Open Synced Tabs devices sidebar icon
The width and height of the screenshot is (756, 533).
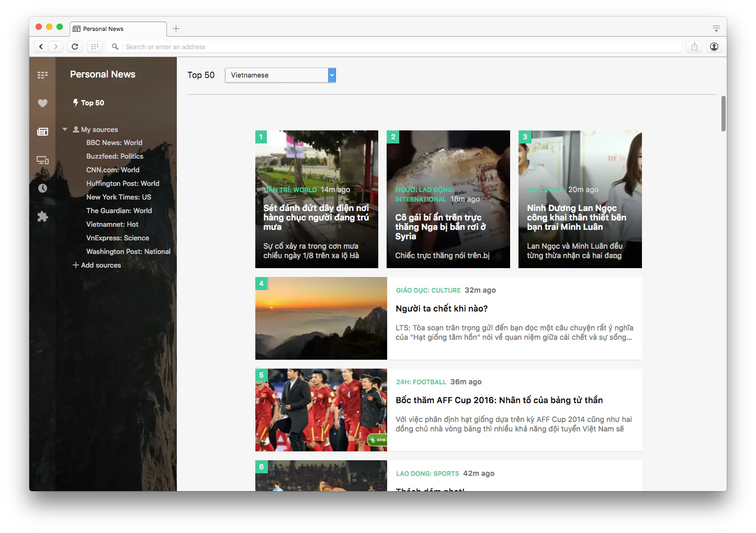coord(42,160)
